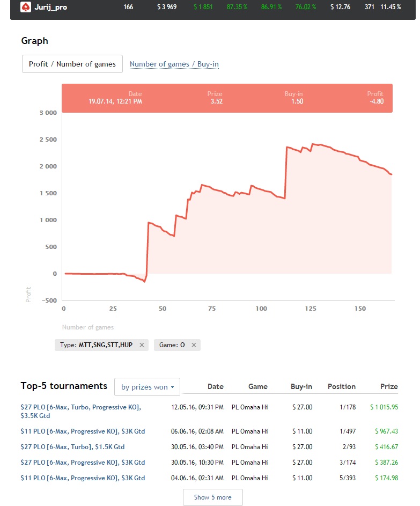
Task: Click the Show 5 more button
Action: coord(212,497)
